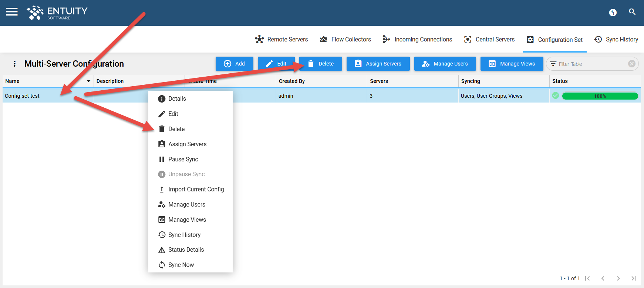Open the Remote Servers tab
Screen dimensions: 644x288
tap(281, 39)
